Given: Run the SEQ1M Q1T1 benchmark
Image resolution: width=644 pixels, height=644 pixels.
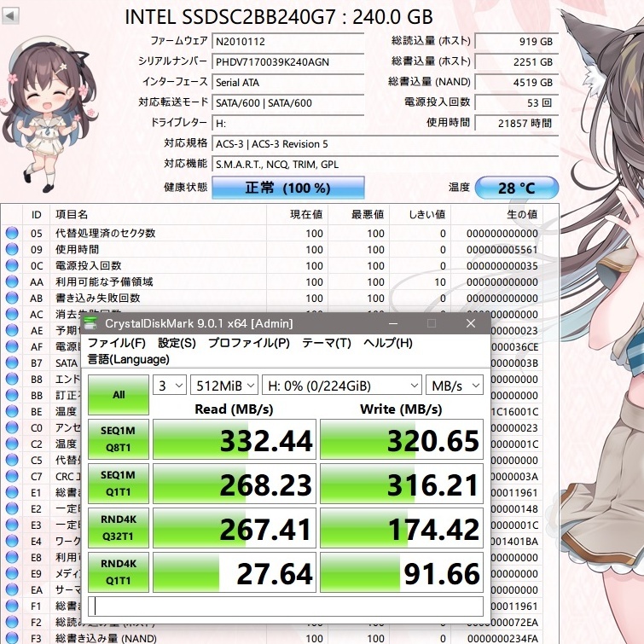Looking at the screenshot, I should (x=119, y=484).
